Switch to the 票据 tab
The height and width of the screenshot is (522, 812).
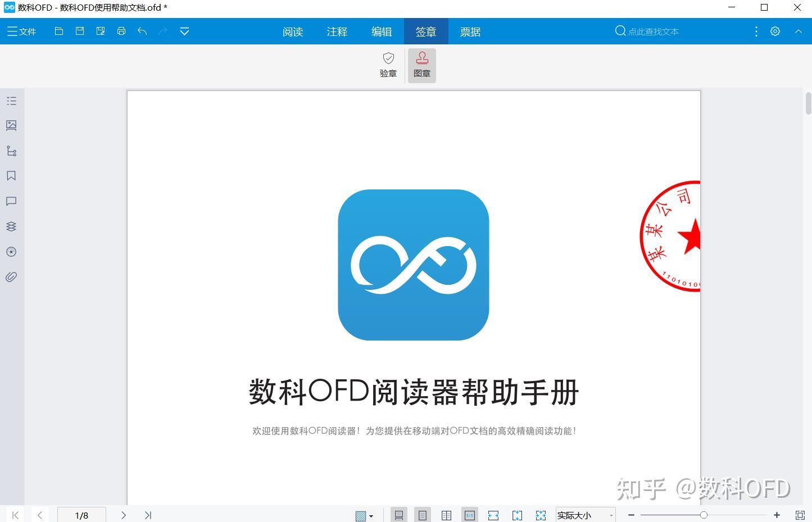tap(470, 31)
